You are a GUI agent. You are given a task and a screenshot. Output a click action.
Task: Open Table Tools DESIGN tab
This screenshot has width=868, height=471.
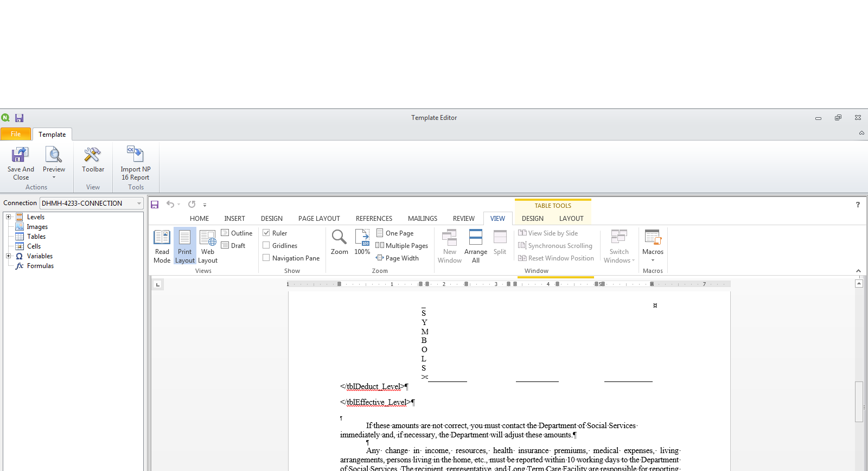[x=533, y=219]
